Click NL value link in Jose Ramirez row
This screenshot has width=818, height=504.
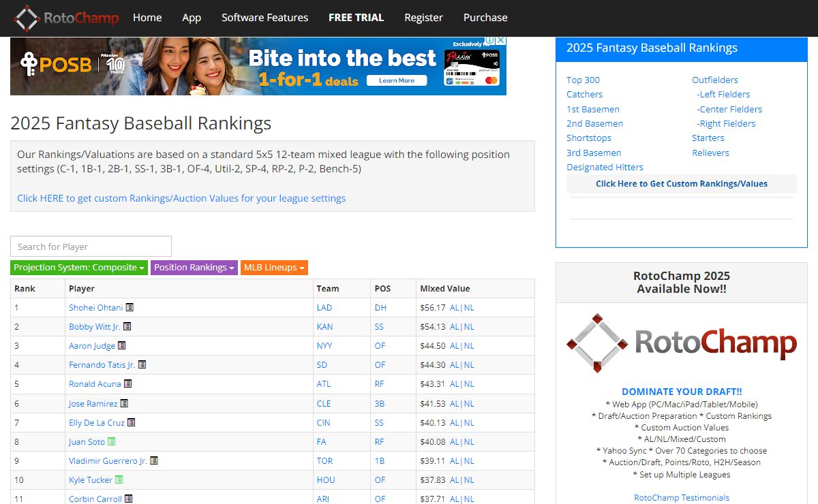[x=469, y=404]
